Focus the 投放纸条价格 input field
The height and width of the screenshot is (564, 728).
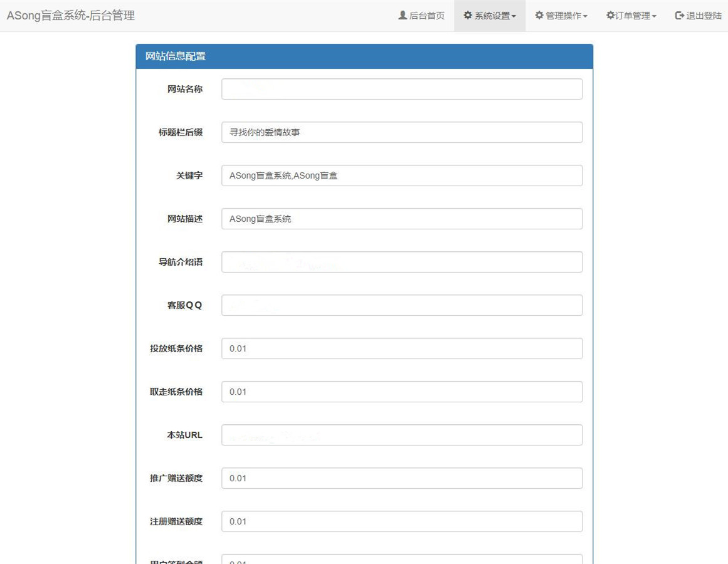pyautogui.click(x=402, y=348)
